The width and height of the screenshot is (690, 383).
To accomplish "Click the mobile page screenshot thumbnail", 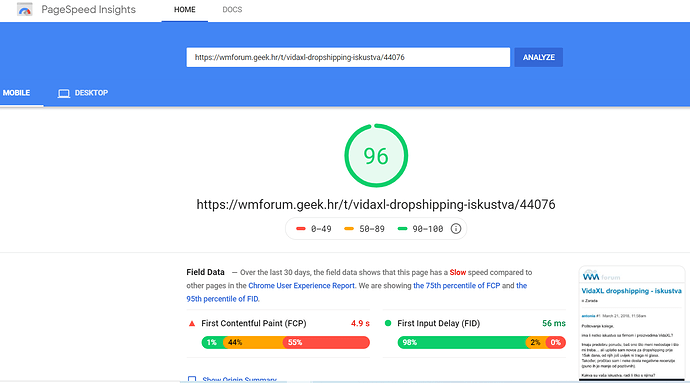I will point(632,323).
